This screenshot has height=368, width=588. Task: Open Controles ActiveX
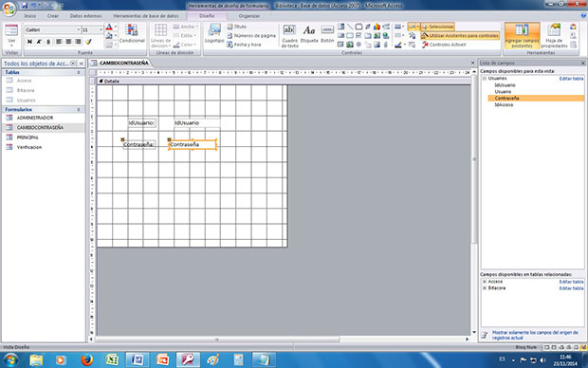(444, 45)
